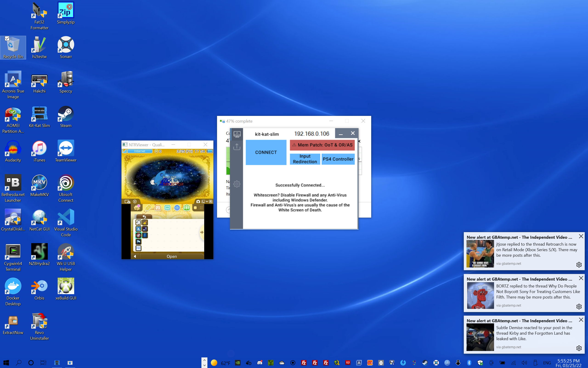The height and width of the screenshot is (368, 588).
Task: Click the yellow right-arrow scroll button
Action: [202, 232]
